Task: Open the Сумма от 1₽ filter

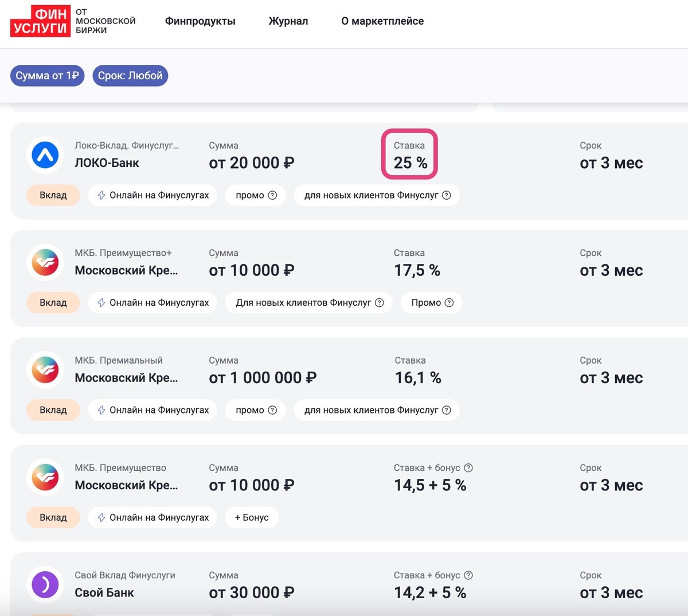Action: [47, 76]
